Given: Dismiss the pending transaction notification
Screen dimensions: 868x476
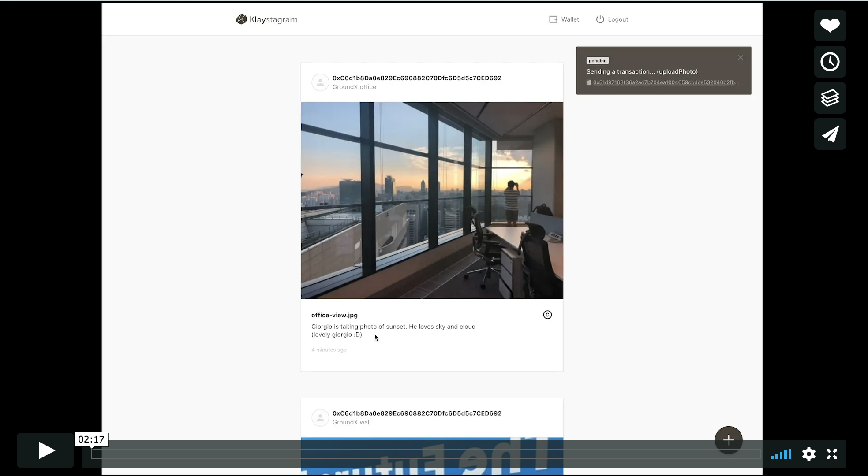Looking at the screenshot, I should pos(741,57).
